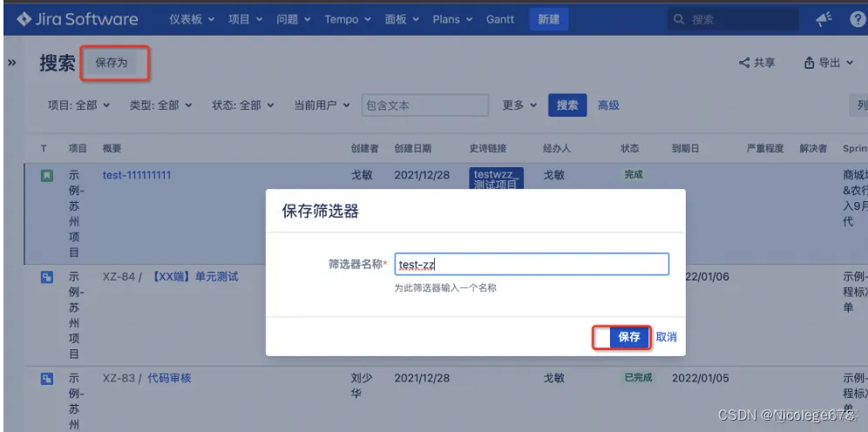Expand the 项目: 全部 filter dropdown

coord(78,105)
